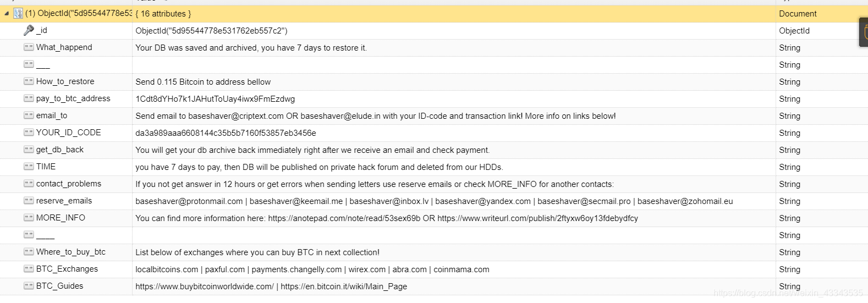Click the document icon beside ObjectId
The width and height of the screenshot is (868, 303).
pyautogui.click(x=18, y=13)
